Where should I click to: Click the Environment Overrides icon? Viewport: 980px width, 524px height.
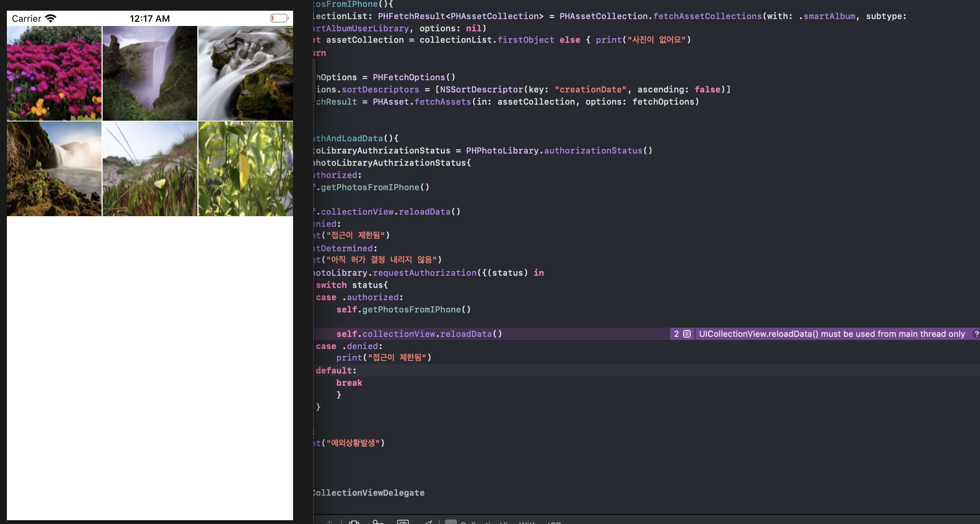click(x=403, y=522)
